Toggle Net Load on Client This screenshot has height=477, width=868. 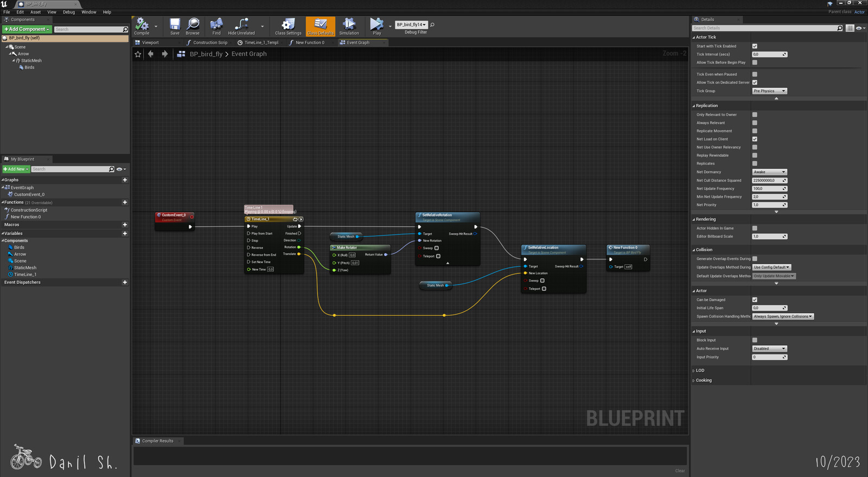[755, 139]
